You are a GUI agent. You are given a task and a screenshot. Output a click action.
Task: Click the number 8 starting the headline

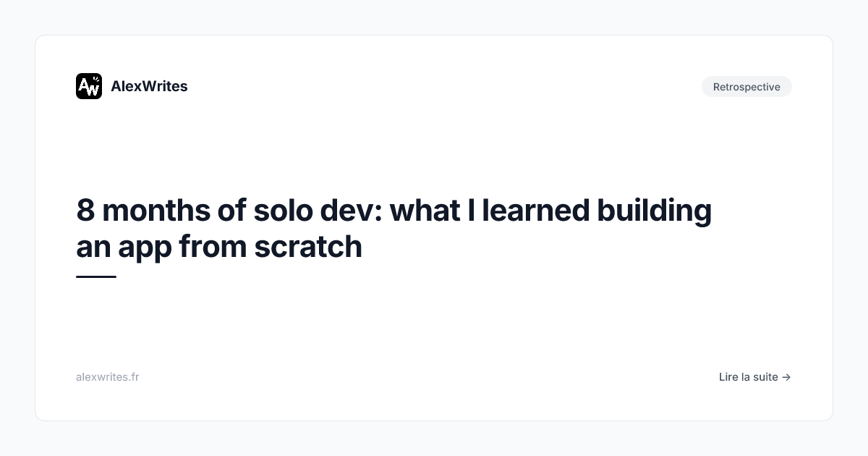[85, 211]
